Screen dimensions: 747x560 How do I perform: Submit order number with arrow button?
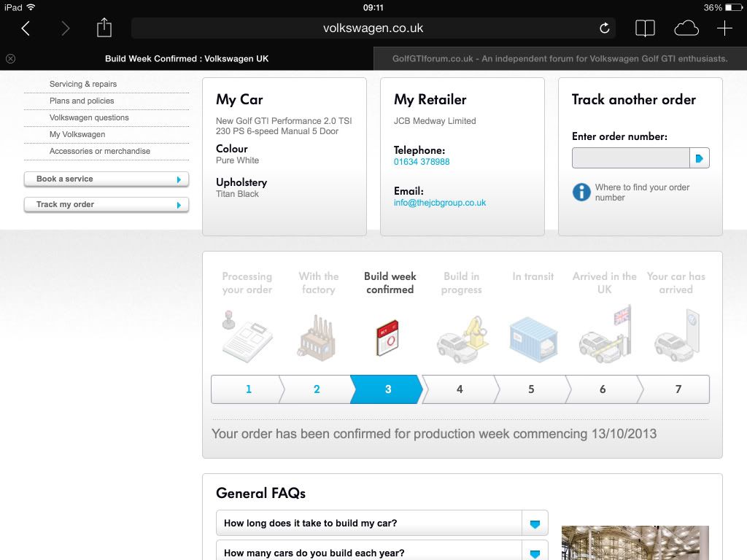pos(700,158)
